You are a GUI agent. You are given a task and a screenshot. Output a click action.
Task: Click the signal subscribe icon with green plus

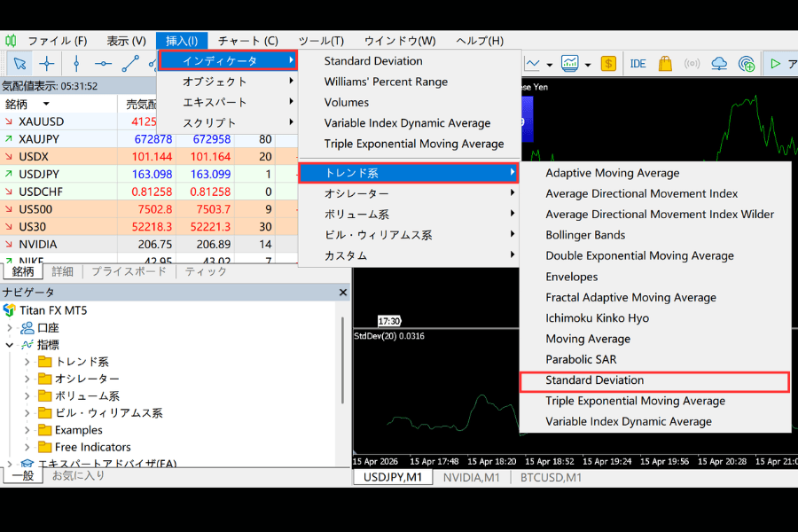(x=747, y=64)
